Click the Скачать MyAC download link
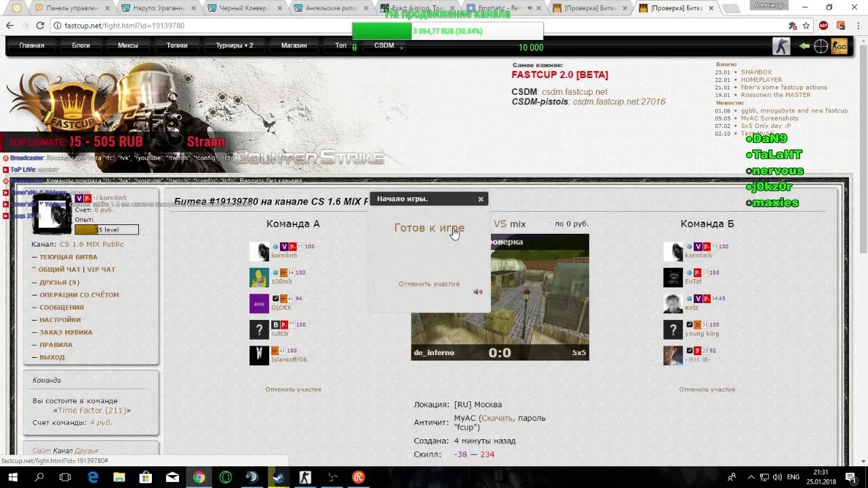Image resolution: width=868 pixels, height=488 pixels. (497, 418)
